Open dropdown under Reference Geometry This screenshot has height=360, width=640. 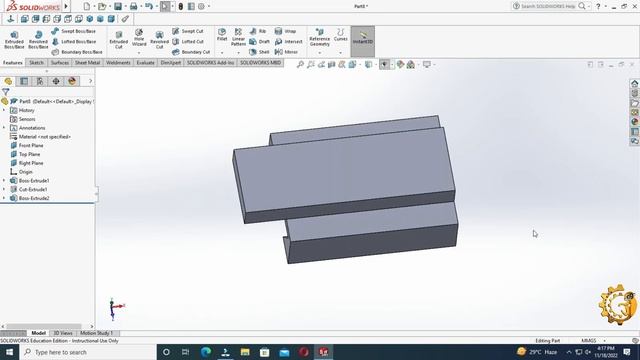point(320,53)
